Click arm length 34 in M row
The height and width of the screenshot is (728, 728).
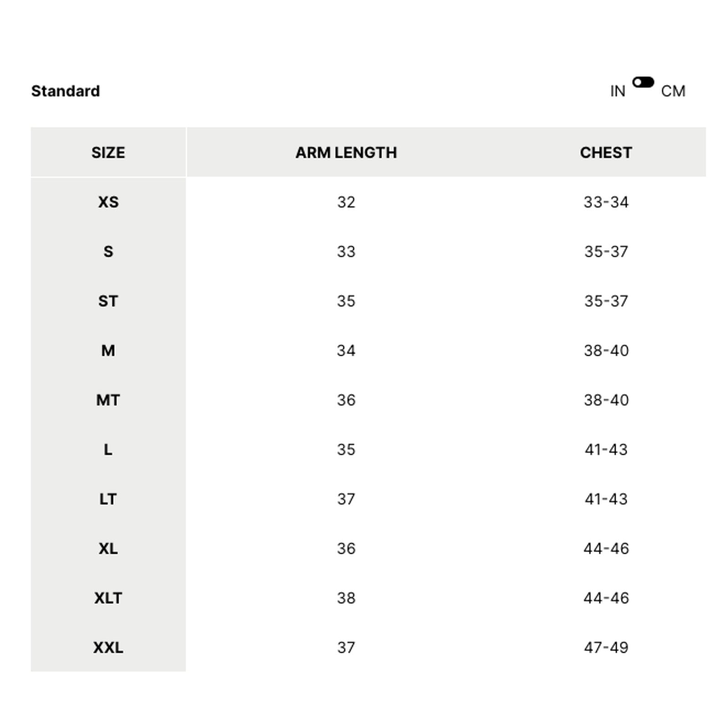tap(346, 351)
